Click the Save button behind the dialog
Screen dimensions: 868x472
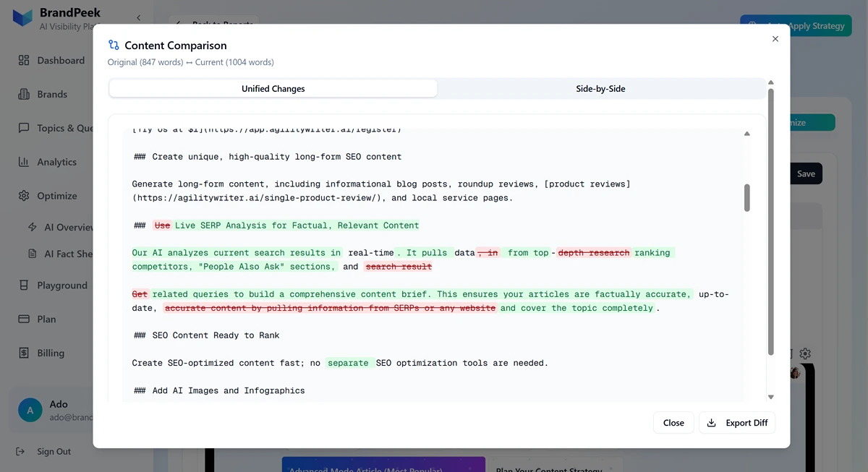pyautogui.click(x=806, y=173)
